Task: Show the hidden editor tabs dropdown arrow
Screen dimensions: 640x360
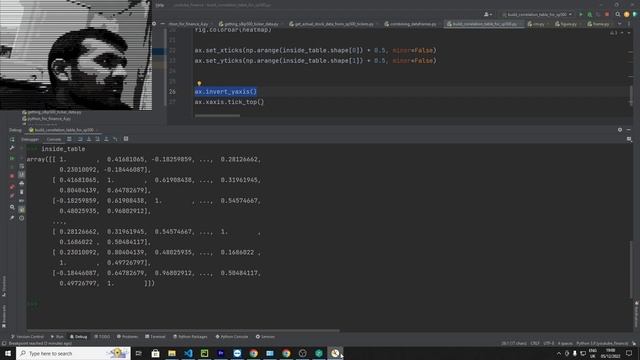Action: 620,24
